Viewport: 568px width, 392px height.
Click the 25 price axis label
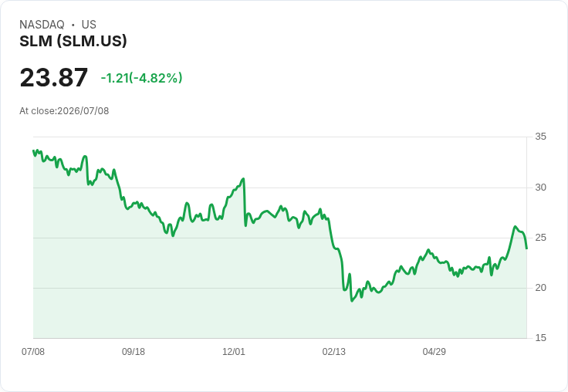tap(541, 238)
